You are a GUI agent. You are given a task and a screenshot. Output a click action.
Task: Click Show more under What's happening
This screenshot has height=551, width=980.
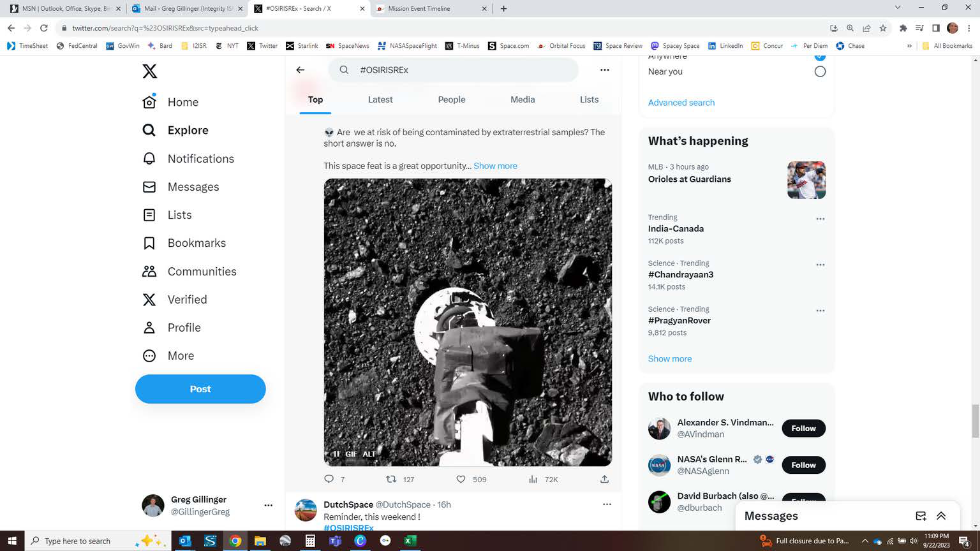pyautogui.click(x=670, y=359)
